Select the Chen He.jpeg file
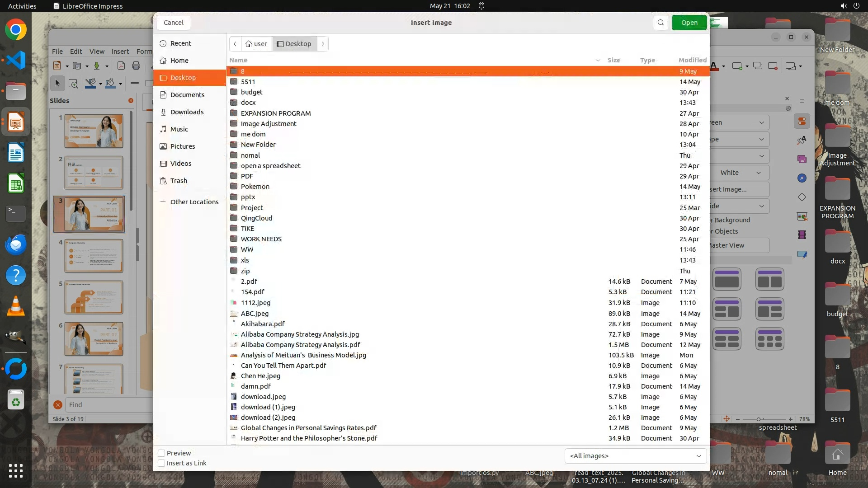The height and width of the screenshot is (488, 868). 260,376
